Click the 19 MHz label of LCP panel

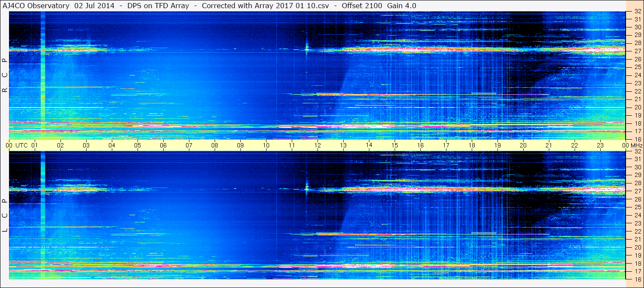click(638, 255)
